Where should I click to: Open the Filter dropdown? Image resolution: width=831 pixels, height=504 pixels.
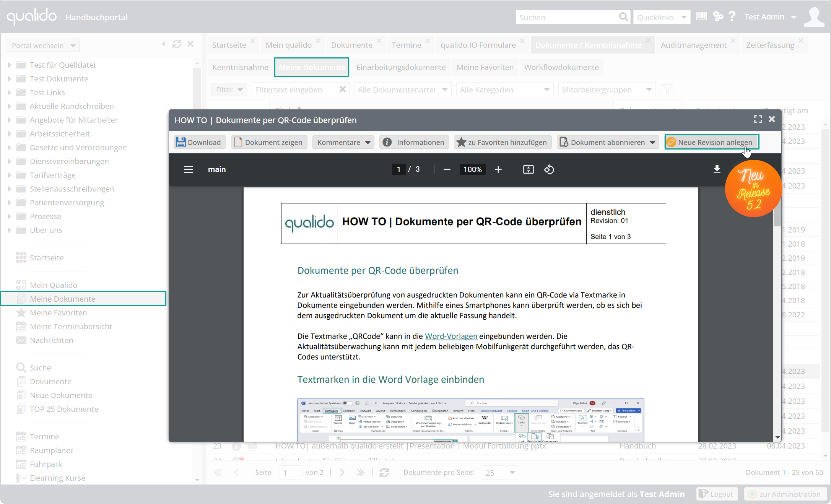click(229, 89)
